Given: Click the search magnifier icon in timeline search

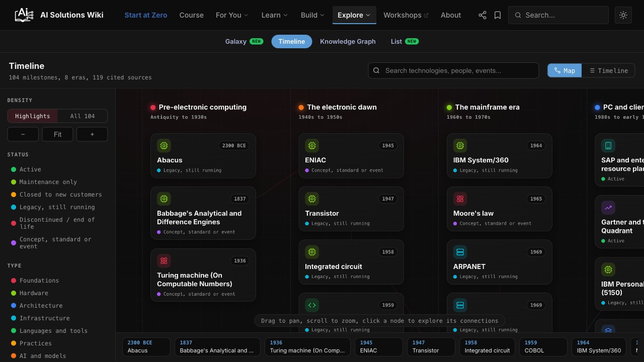Looking at the screenshot, I should 377,70.
